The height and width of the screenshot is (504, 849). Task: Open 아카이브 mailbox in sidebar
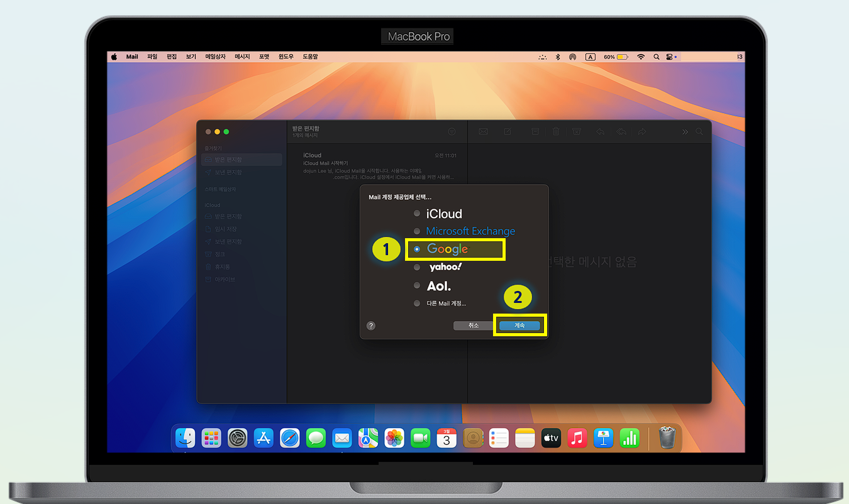pyautogui.click(x=241, y=279)
